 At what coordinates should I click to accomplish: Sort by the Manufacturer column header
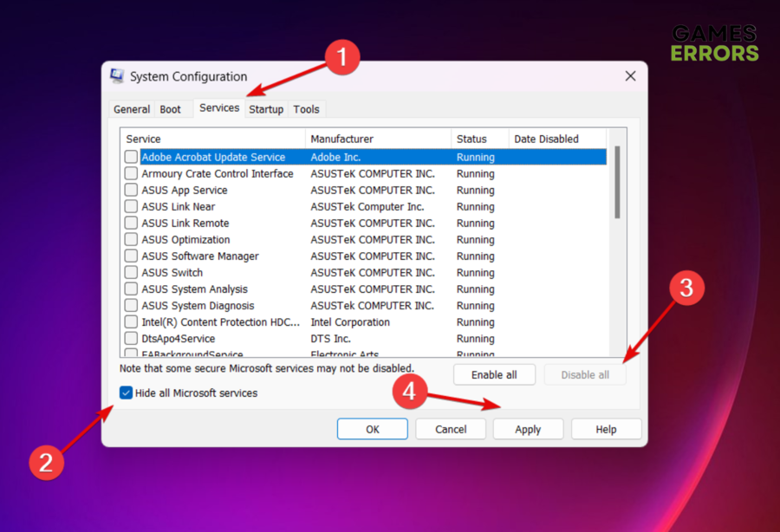pos(378,139)
